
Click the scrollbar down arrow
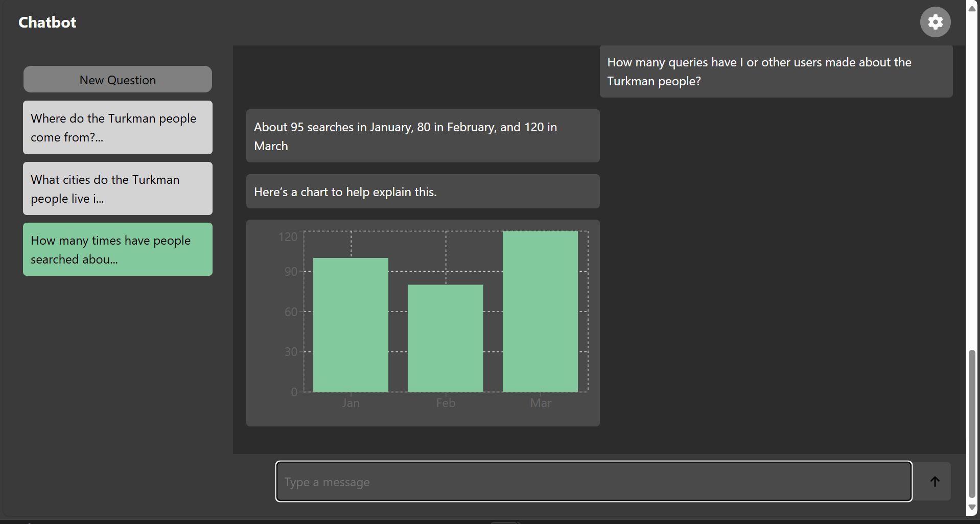972,507
